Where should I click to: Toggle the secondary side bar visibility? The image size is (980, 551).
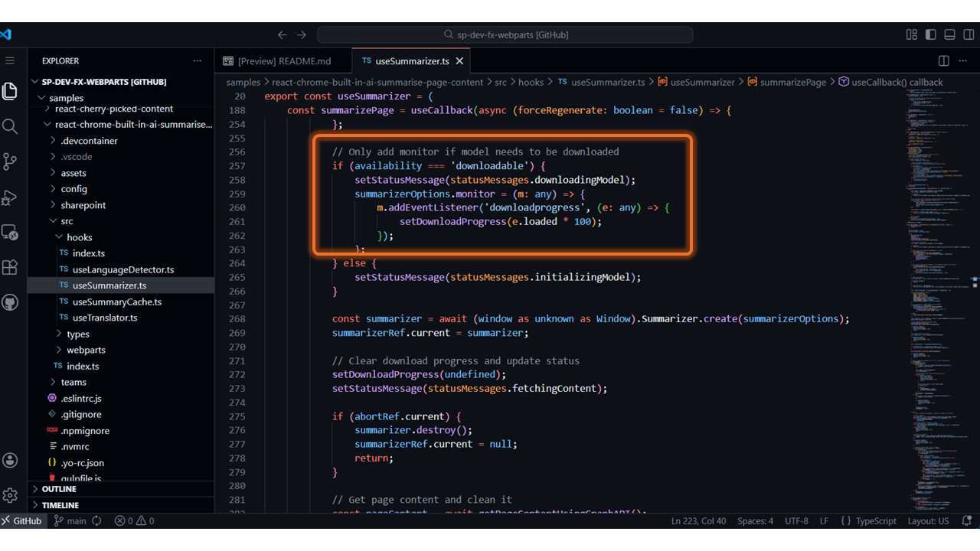click(x=968, y=34)
